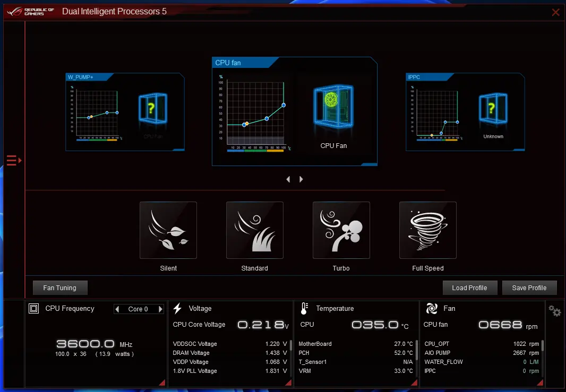Click the VDDP Voltage row
Screen dimensions: 566x392
(x=230, y=362)
